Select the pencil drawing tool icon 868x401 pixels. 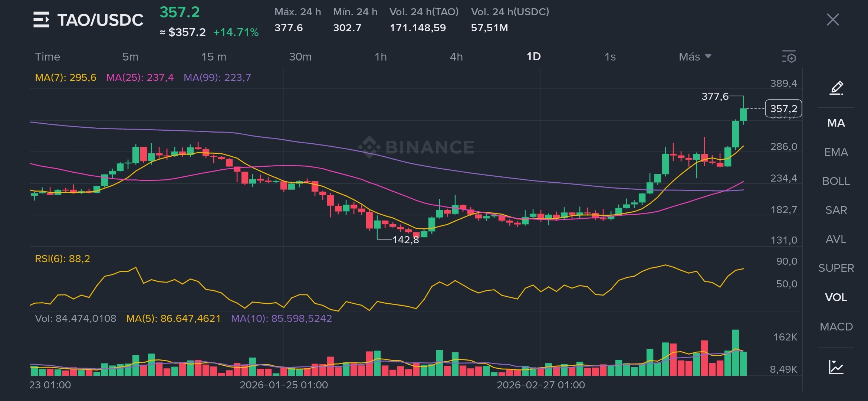coord(836,88)
